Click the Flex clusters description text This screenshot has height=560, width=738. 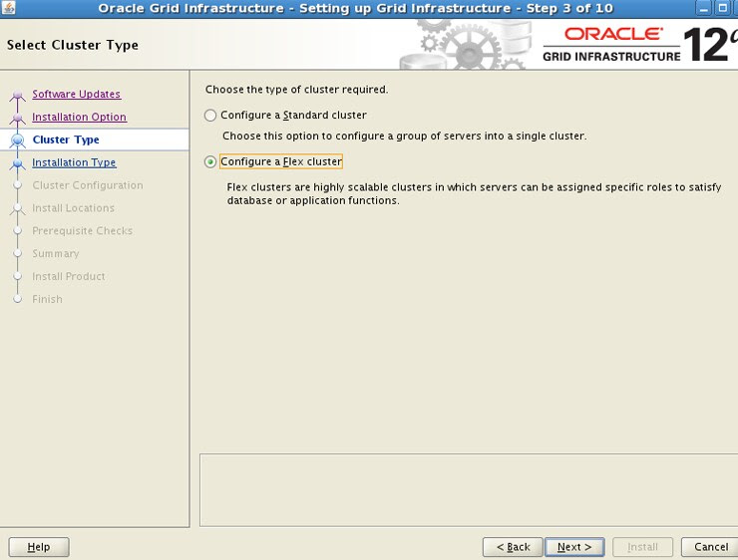(474, 193)
